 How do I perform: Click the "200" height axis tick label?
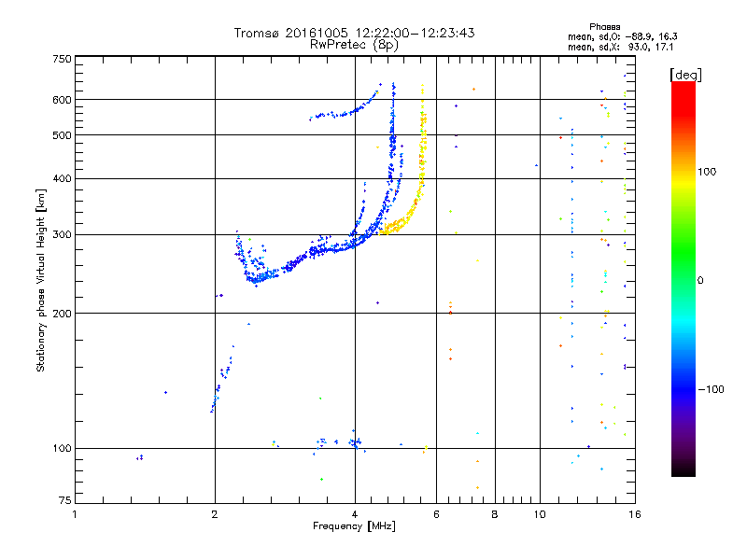[x=62, y=314]
